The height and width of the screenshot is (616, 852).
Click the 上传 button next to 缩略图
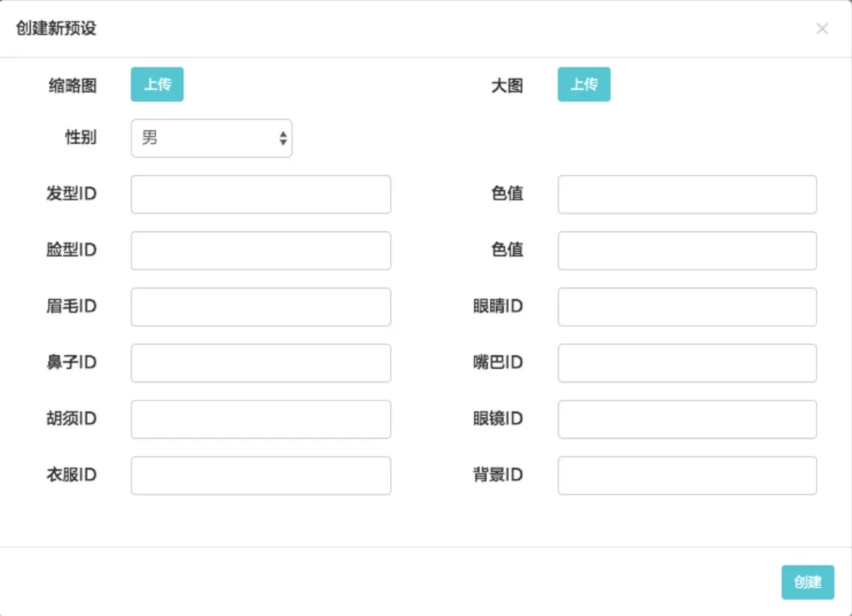157,85
